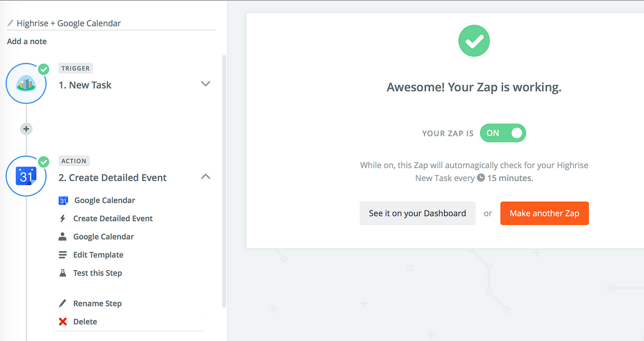Click the person icon for Google Calendar account
This screenshot has height=341, width=644.
[x=62, y=237]
